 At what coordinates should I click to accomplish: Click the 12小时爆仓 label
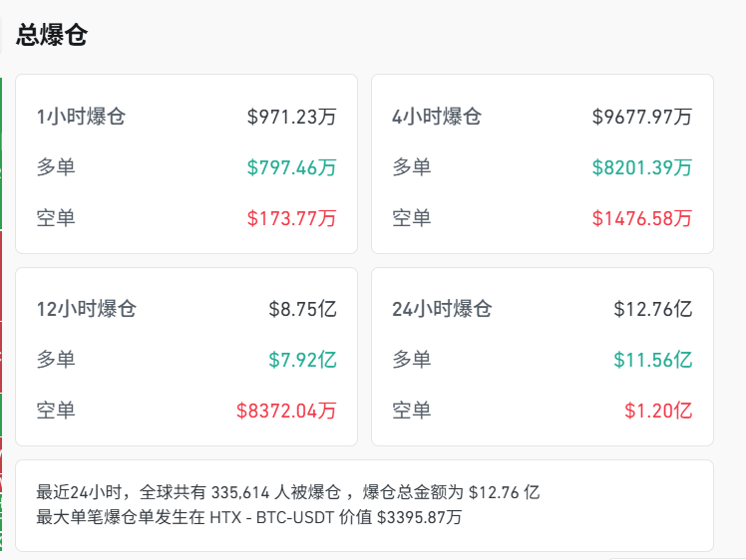[87, 309]
